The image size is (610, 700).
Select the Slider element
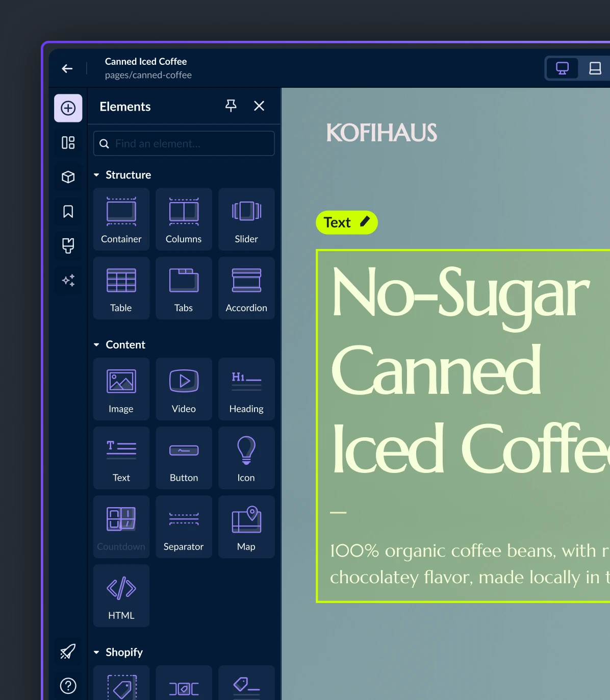click(246, 219)
